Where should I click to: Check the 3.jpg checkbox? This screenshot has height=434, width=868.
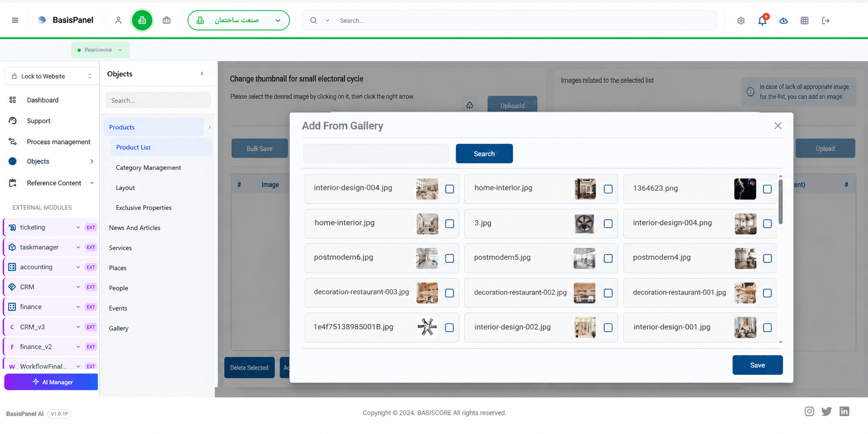(x=608, y=224)
